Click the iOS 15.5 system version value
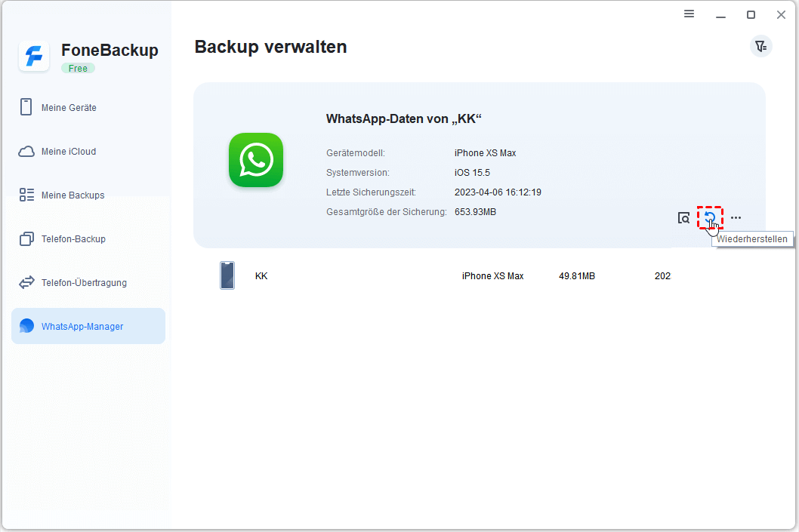 click(472, 173)
